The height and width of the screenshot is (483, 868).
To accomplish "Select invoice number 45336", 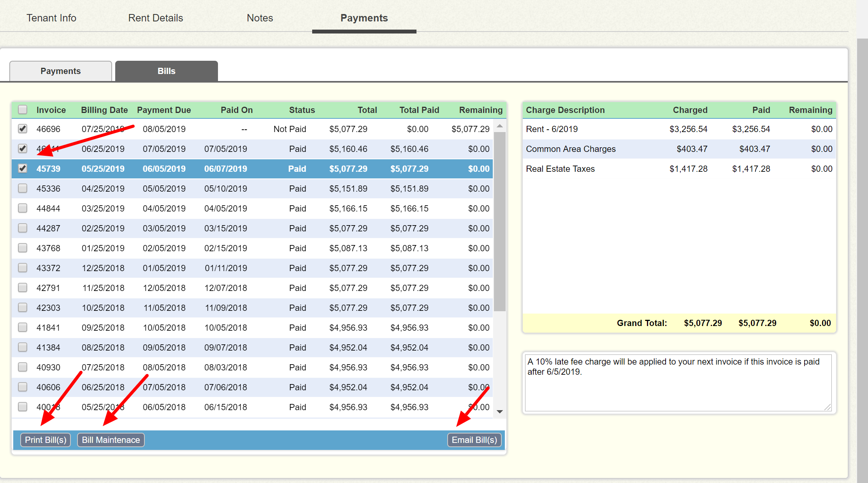I will tap(48, 189).
